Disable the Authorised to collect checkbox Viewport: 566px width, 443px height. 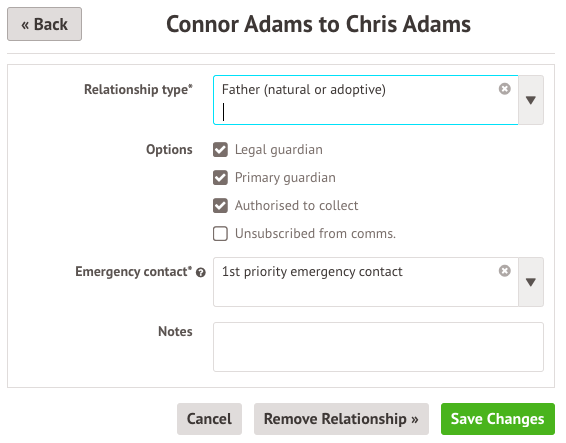220,205
